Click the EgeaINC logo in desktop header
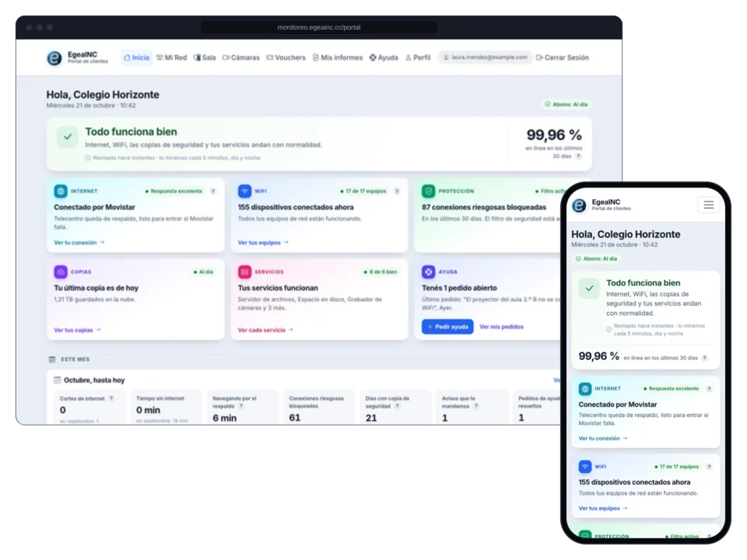 tap(54, 58)
